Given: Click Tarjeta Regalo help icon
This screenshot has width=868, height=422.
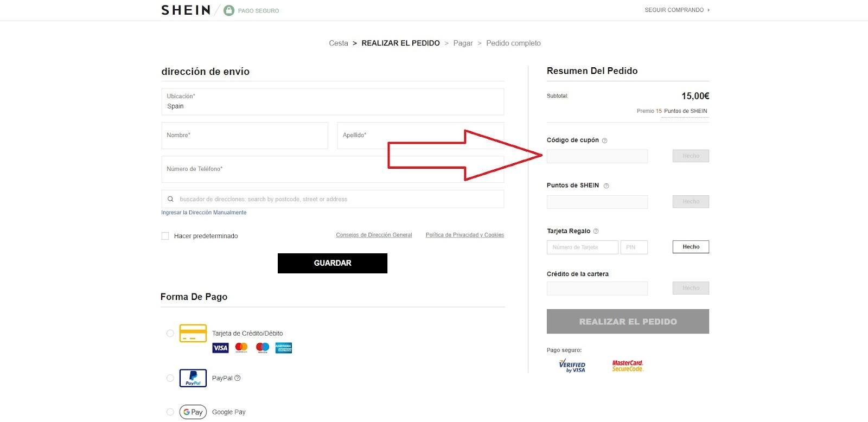Looking at the screenshot, I should 596,231.
